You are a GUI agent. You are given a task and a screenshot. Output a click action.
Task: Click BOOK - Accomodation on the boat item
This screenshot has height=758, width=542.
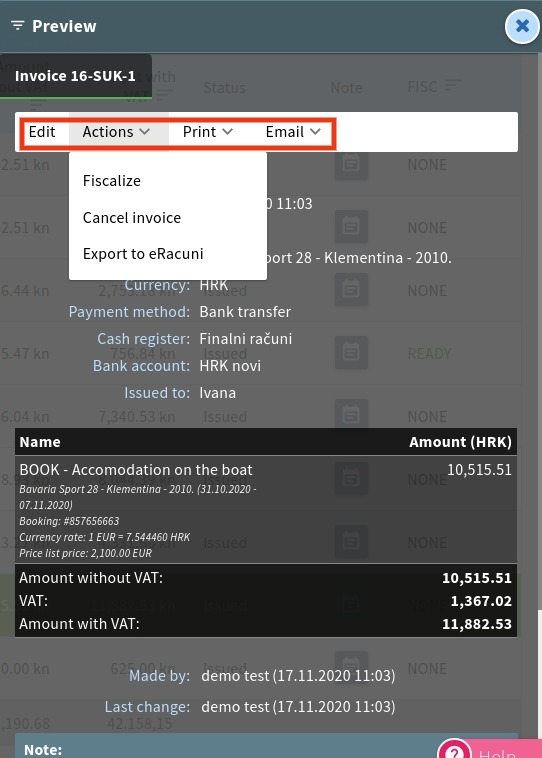(x=136, y=470)
